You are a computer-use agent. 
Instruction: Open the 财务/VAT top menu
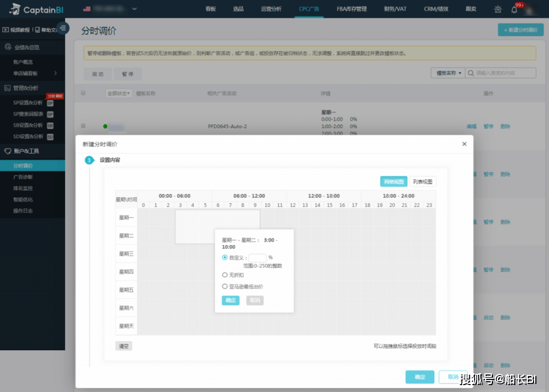(x=395, y=9)
